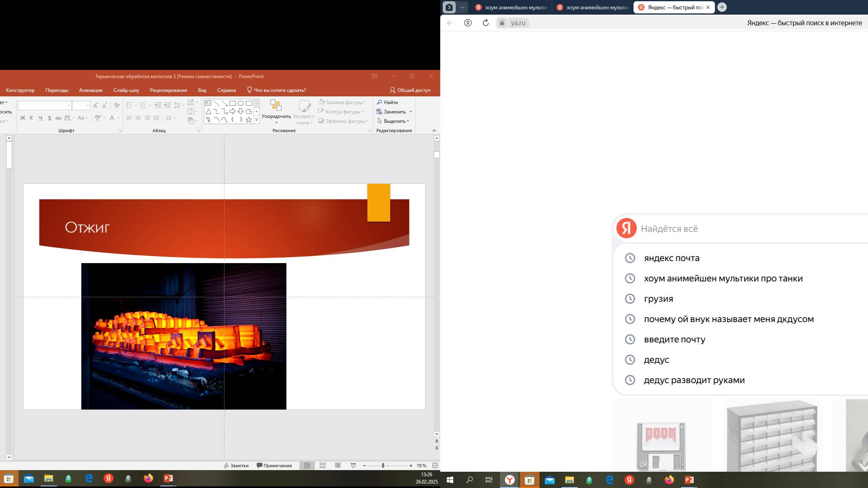Open reading view from status bar
Viewport: 868px width, 488px height.
point(338,466)
